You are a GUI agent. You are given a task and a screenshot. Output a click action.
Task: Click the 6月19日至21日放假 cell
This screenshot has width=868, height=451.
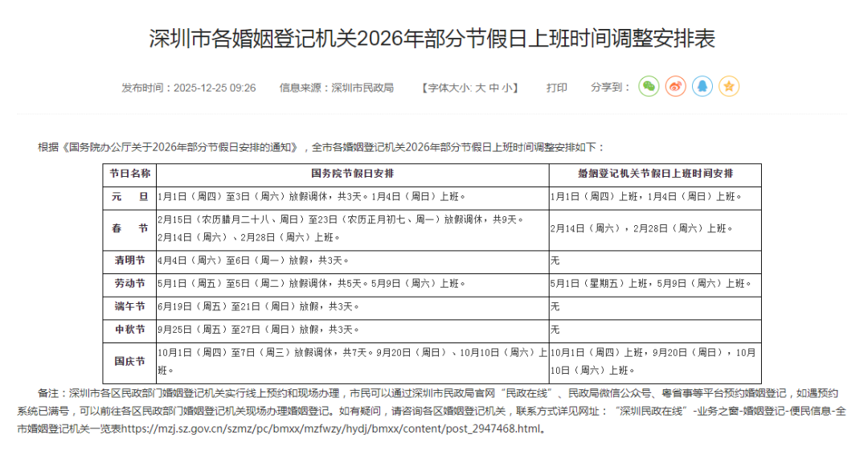353,306
